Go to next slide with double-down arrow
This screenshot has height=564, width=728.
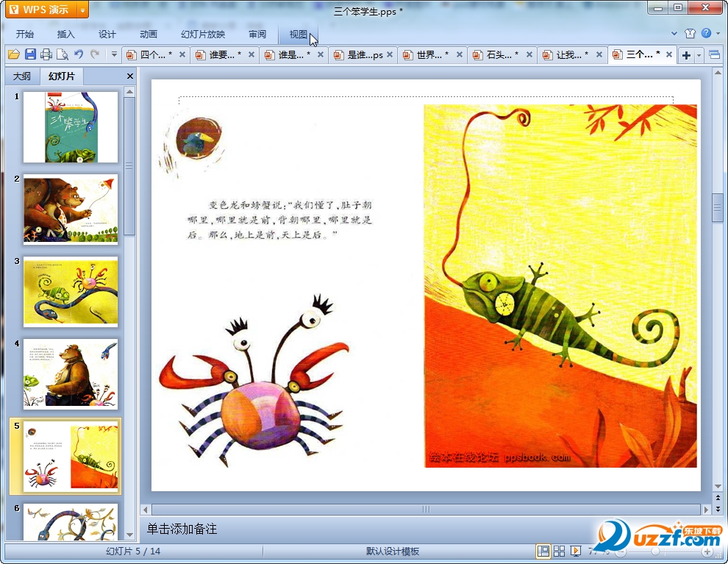pos(718,510)
